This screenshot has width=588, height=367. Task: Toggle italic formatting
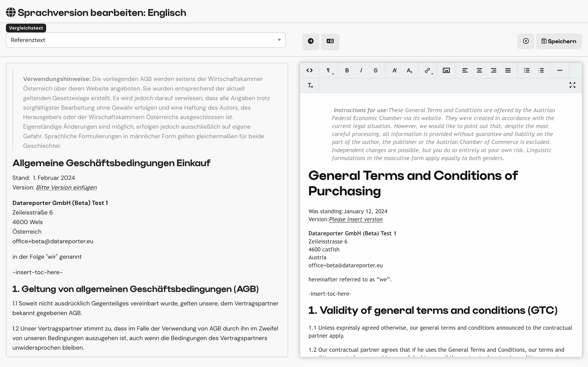pyautogui.click(x=361, y=70)
